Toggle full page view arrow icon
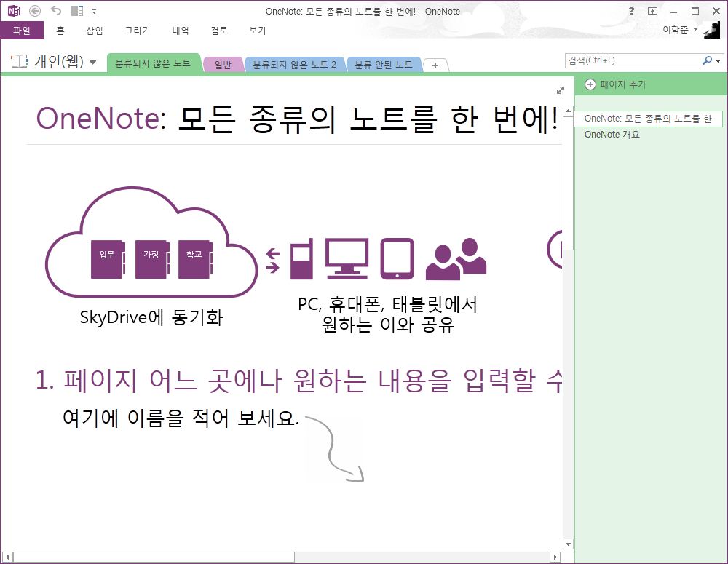The height and width of the screenshot is (564, 728). [561, 90]
